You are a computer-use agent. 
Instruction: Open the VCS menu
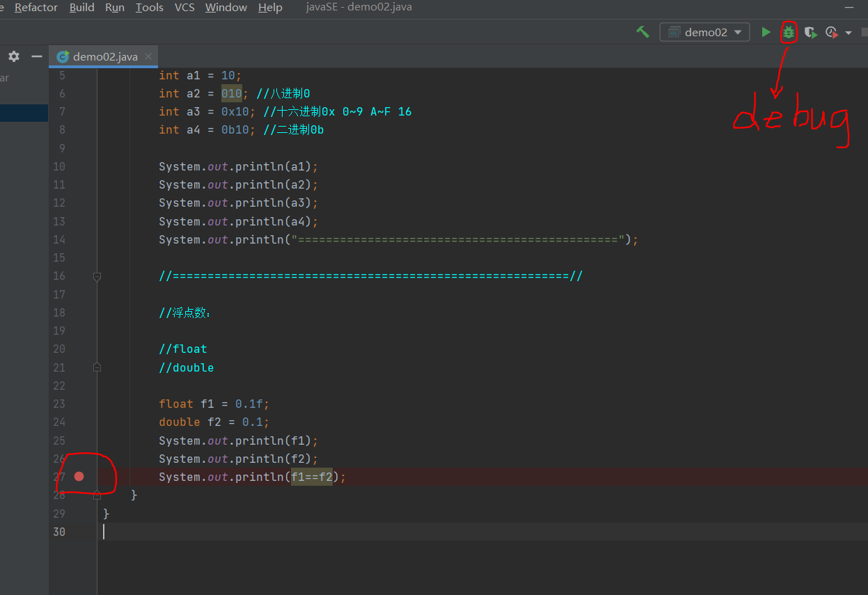click(x=184, y=8)
